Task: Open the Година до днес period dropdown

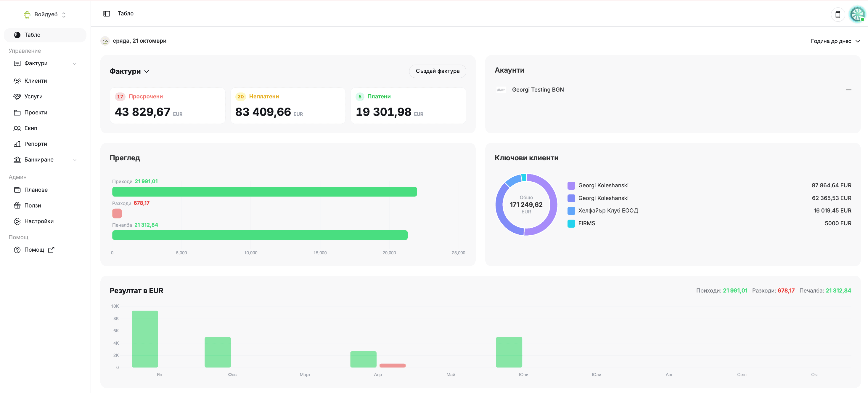Action: point(835,41)
